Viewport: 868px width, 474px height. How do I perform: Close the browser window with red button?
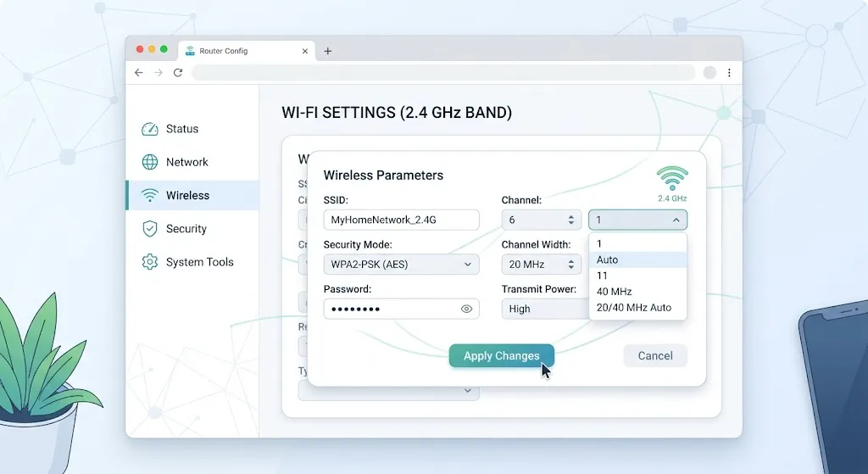(x=140, y=49)
